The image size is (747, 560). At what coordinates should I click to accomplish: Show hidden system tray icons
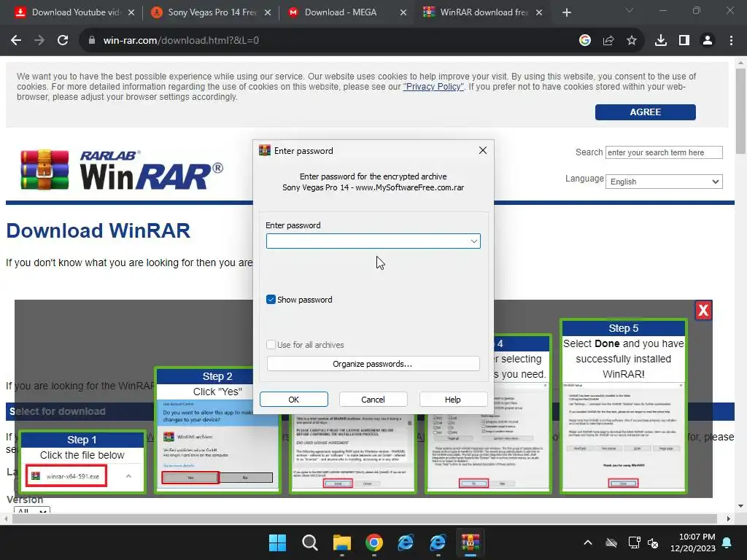click(x=588, y=542)
